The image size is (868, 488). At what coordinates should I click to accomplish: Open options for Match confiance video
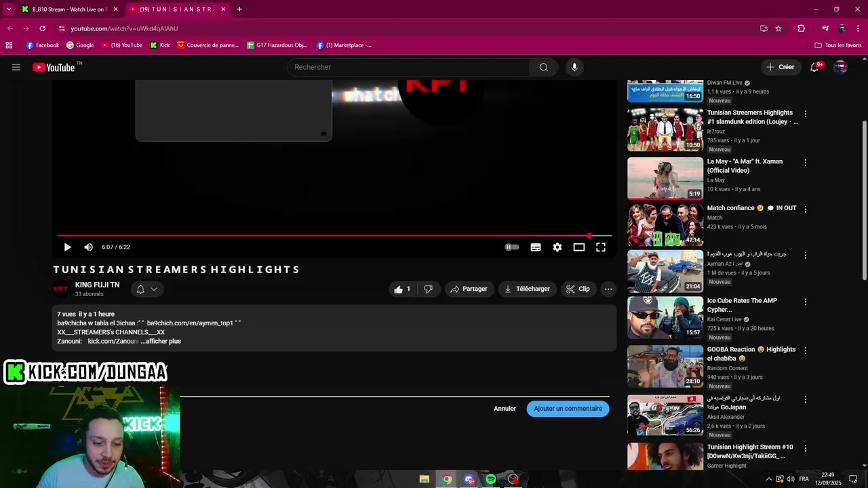tap(806, 209)
